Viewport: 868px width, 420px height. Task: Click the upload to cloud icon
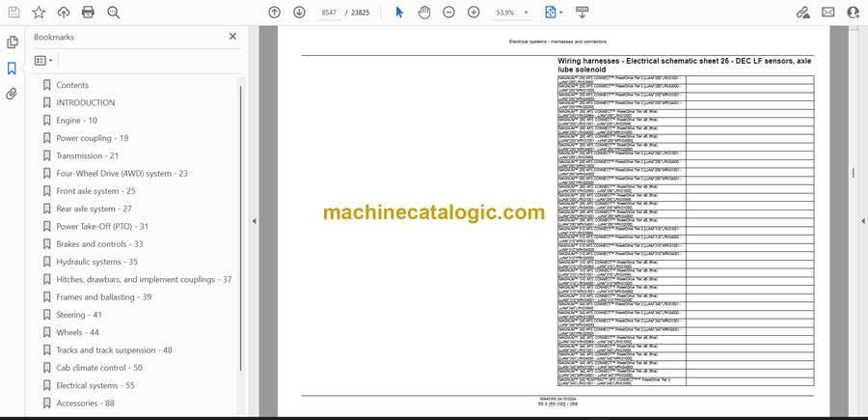64,13
